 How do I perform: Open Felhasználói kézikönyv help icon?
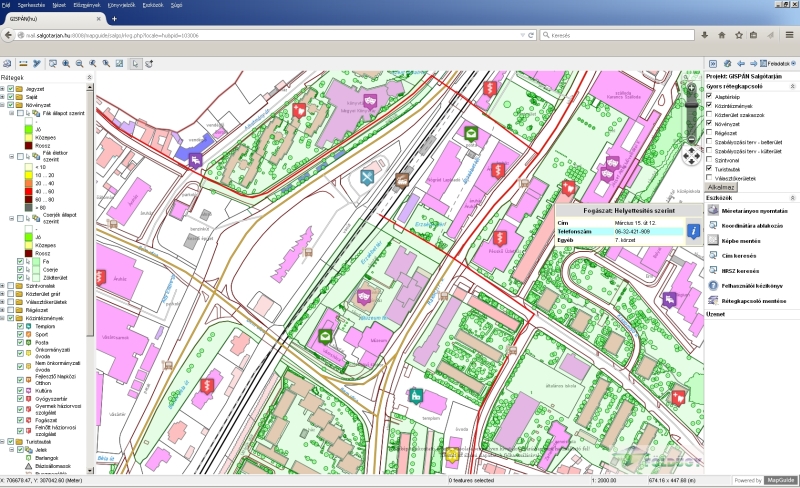tap(712, 284)
